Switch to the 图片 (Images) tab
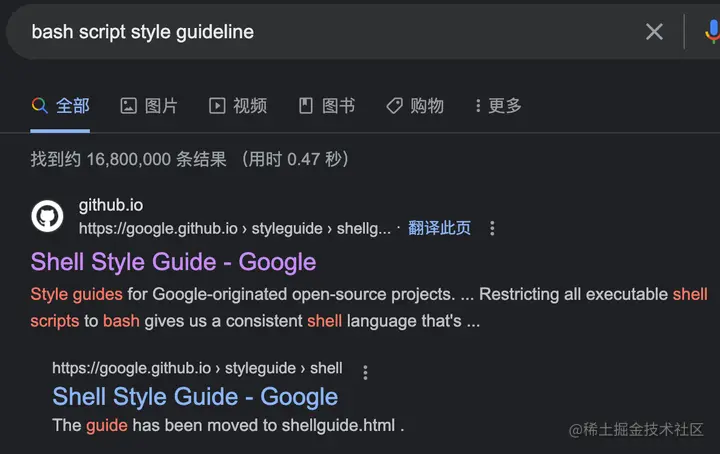Image resolution: width=720 pixels, height=454 pixels. click(x=149, y=106)
